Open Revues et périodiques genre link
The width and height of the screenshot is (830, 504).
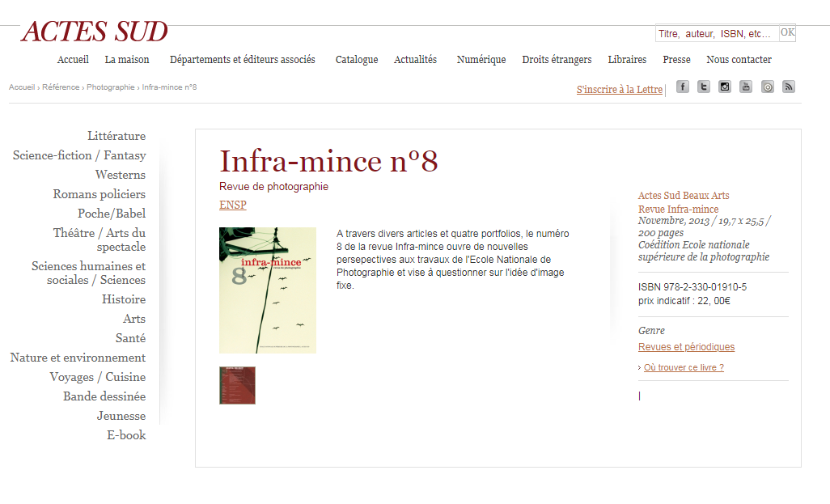point(687,347)
